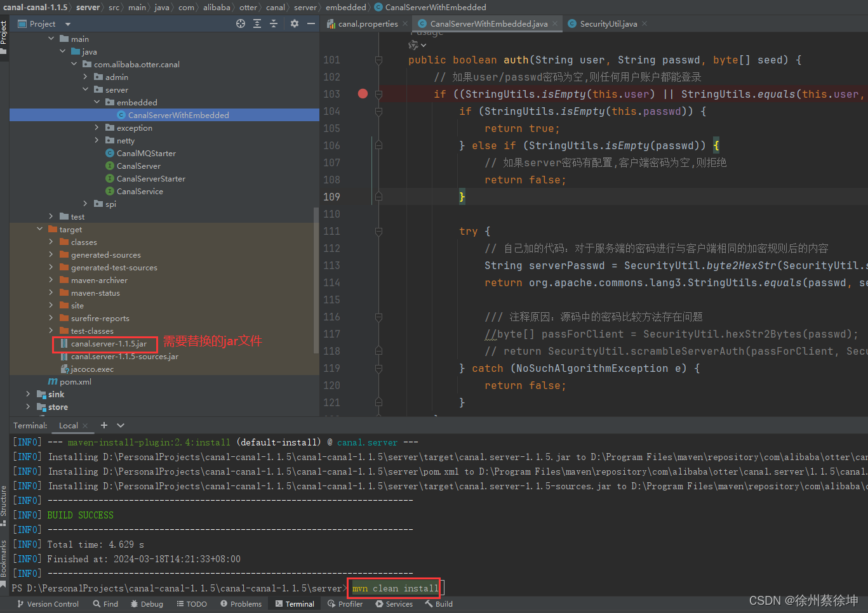The width and height of the screenshot is (868, 613).
Task: Open the terminal options dropdown arrow
Action: point(121,425)
